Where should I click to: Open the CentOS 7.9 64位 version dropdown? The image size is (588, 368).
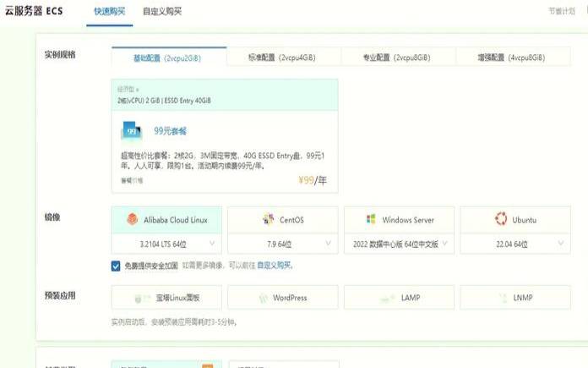click(327, 244)
